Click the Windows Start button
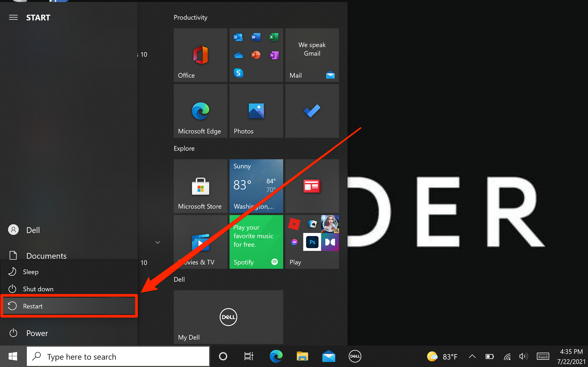This screenshot has width=588, height=367. (x=13, y=356)
